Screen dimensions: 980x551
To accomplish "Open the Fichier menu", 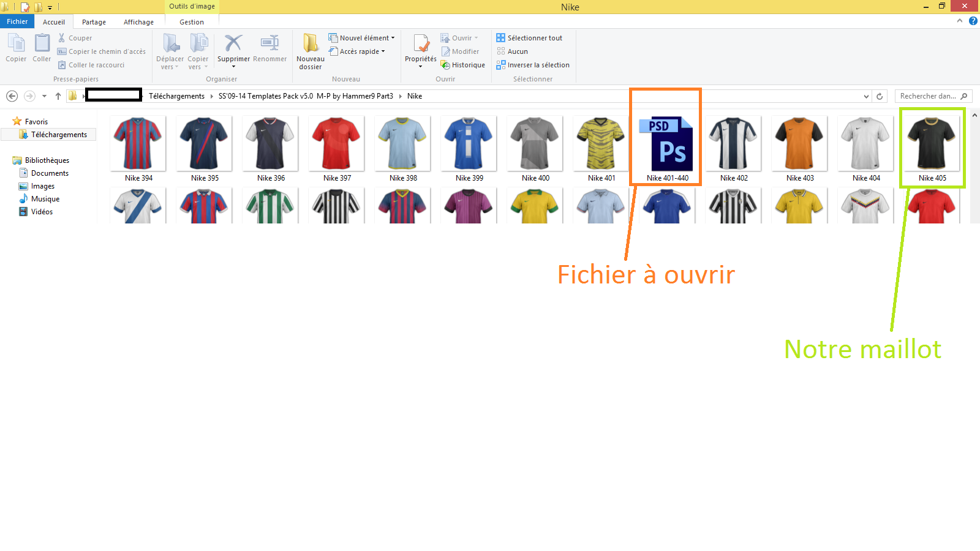I will click(x=17, y=21).
